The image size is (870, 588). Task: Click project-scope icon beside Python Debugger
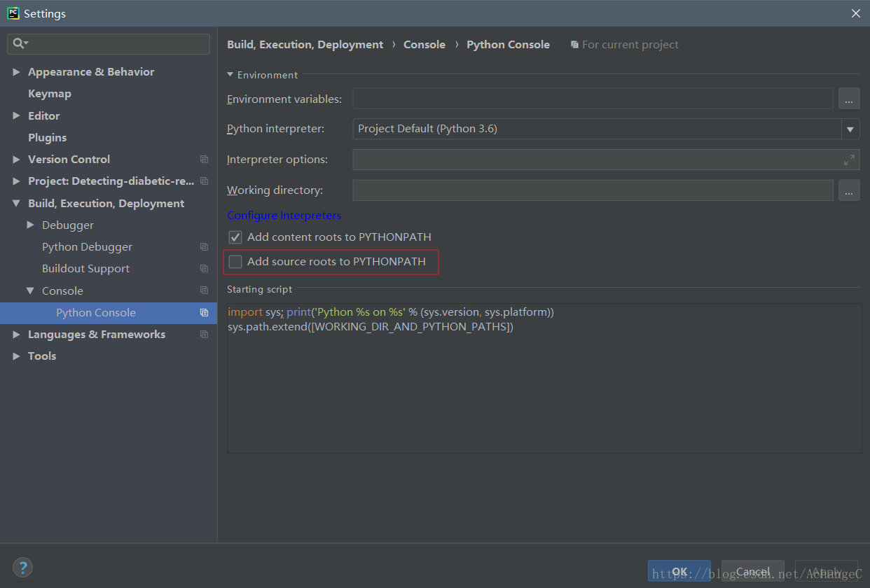[x=204, y=247]
